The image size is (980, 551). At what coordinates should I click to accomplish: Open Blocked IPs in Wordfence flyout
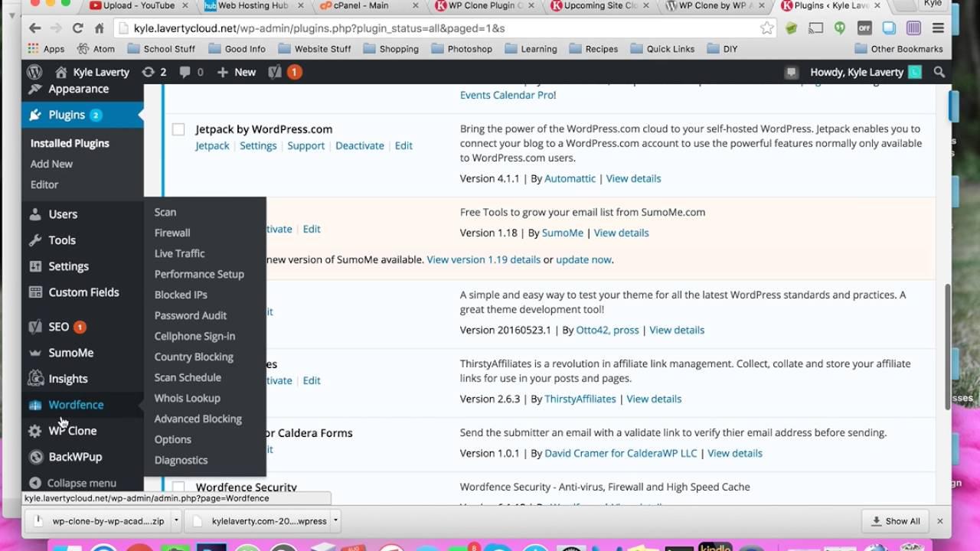pos(181,295)
